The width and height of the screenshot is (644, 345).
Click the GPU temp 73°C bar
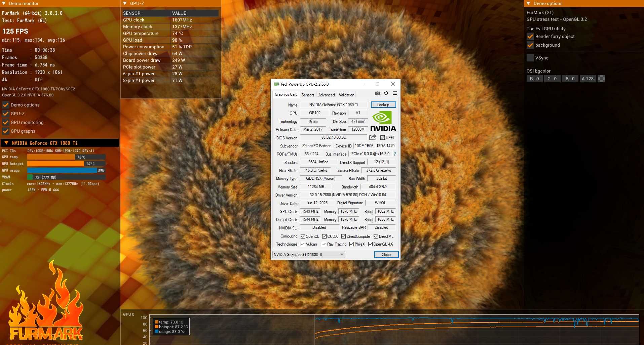point(66,157)
